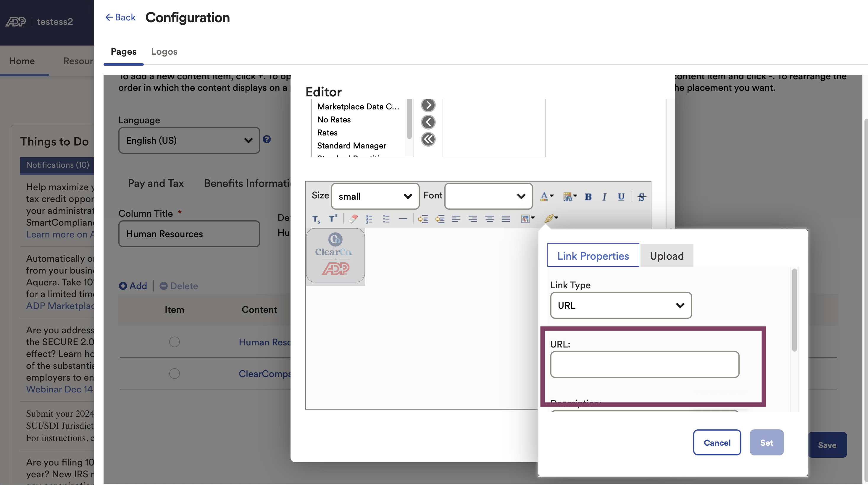The height and width of the screenshot is (485, 868).
Task: Insert a bulleted list
Action: tap(386, 219)
